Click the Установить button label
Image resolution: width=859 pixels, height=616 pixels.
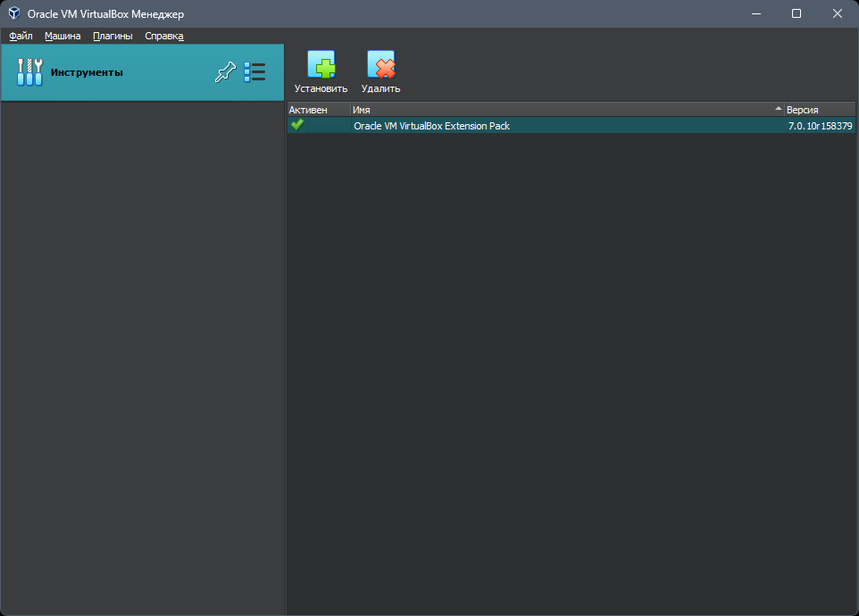321,88
